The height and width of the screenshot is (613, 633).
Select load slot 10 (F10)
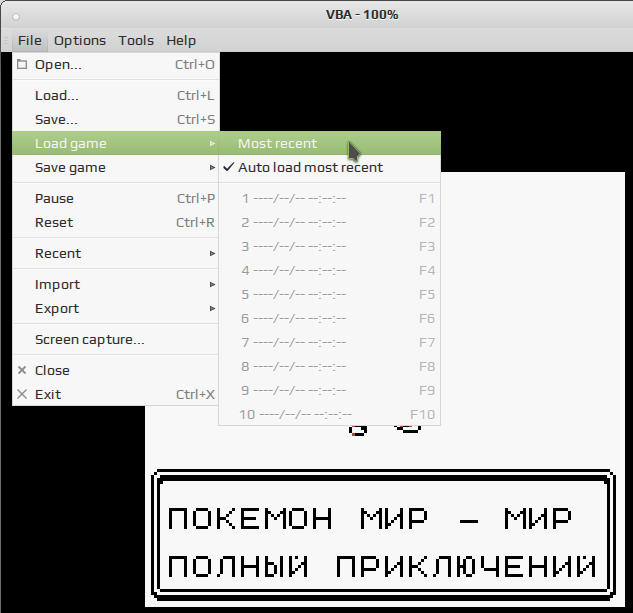(329, 414)
